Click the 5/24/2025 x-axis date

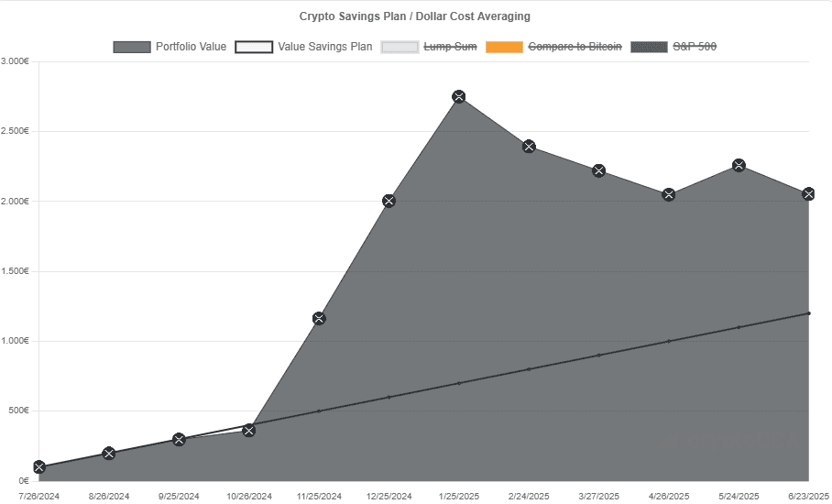pos(739,497)
